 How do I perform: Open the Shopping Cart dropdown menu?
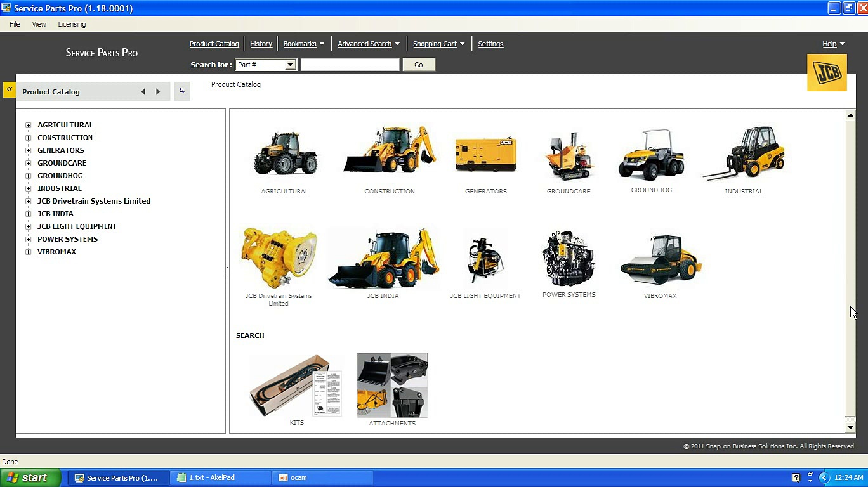point(438,44)
